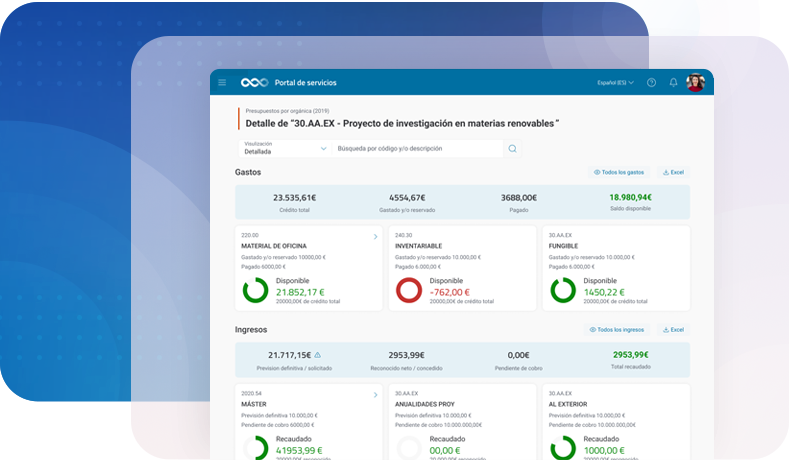Expand the Español (ES) language dropdown

pos(615,82)
